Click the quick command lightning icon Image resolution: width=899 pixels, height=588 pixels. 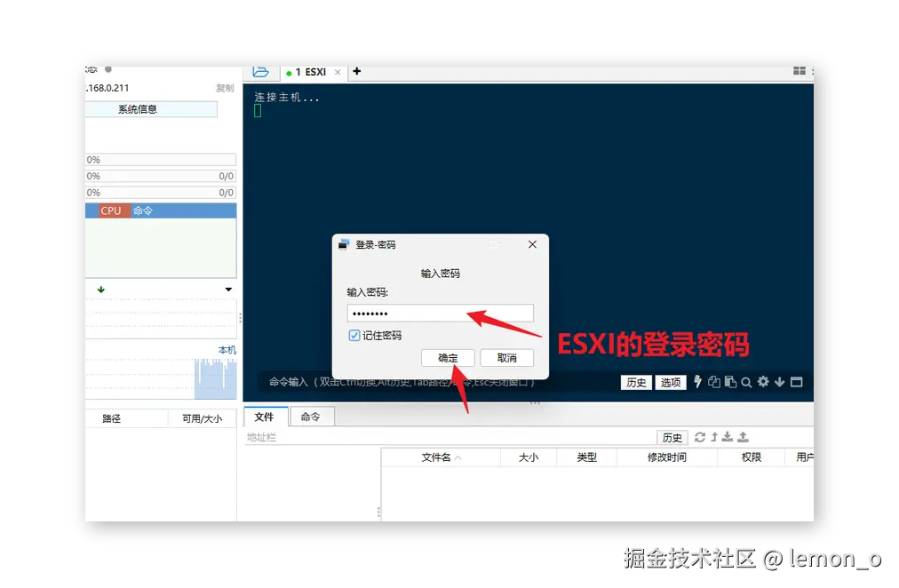point(697,382)
